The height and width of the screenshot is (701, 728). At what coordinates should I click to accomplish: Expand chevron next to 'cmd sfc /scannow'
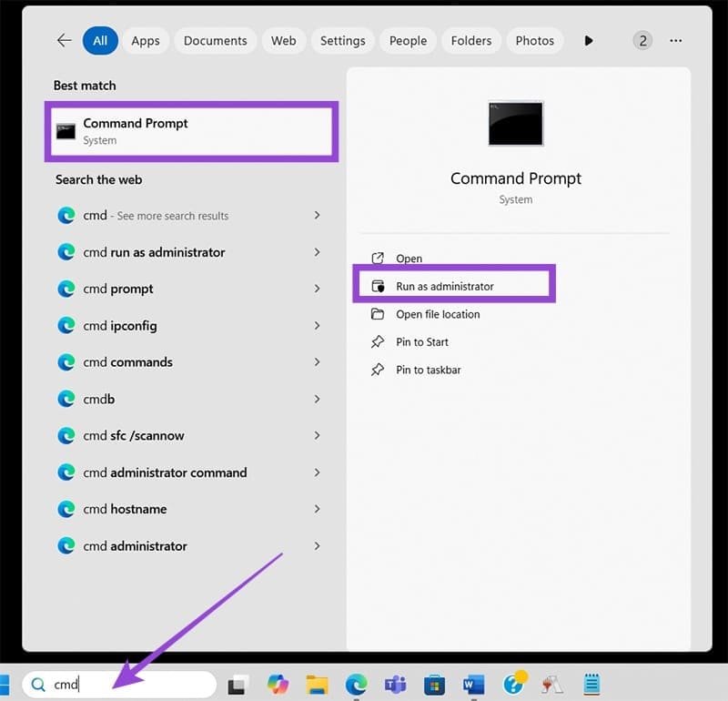pos(317,435)
